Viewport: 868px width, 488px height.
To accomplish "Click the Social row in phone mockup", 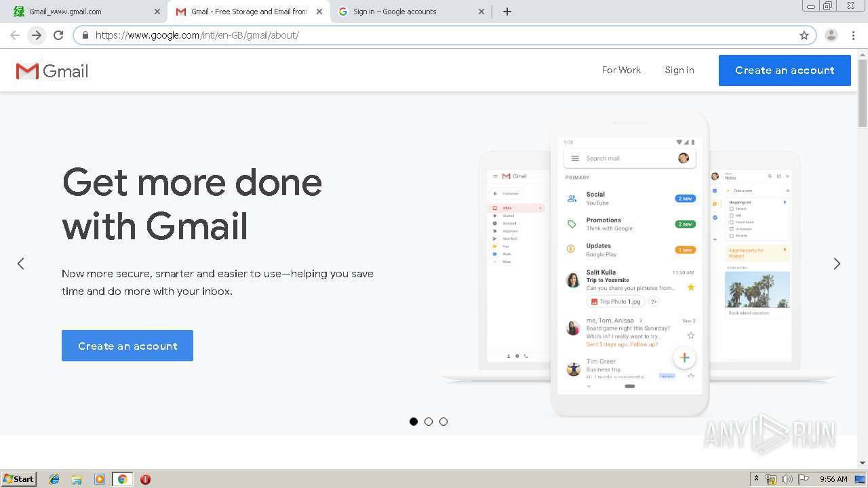I will pyautogui.click(x=630, y=198).
